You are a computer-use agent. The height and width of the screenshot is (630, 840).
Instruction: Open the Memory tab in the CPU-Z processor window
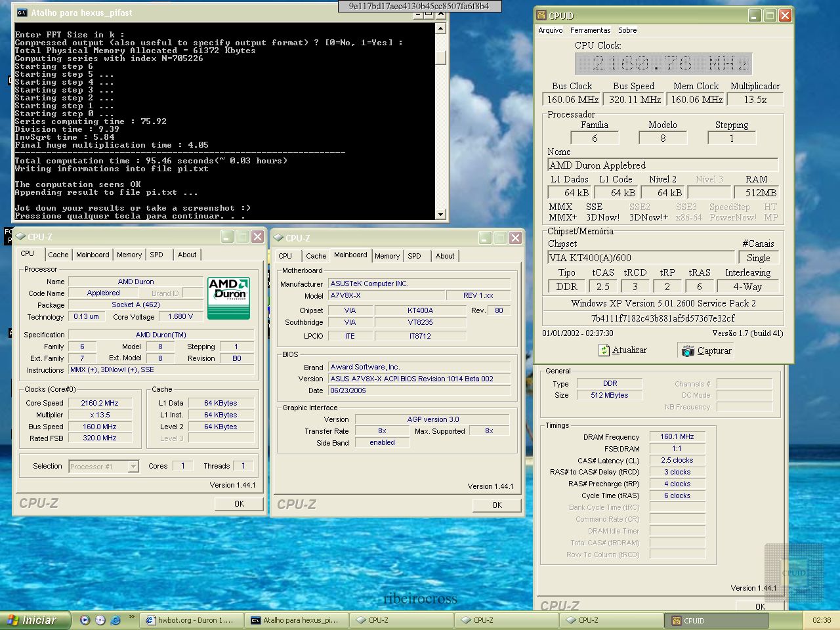pyautogui.click(x=129, y=255)
